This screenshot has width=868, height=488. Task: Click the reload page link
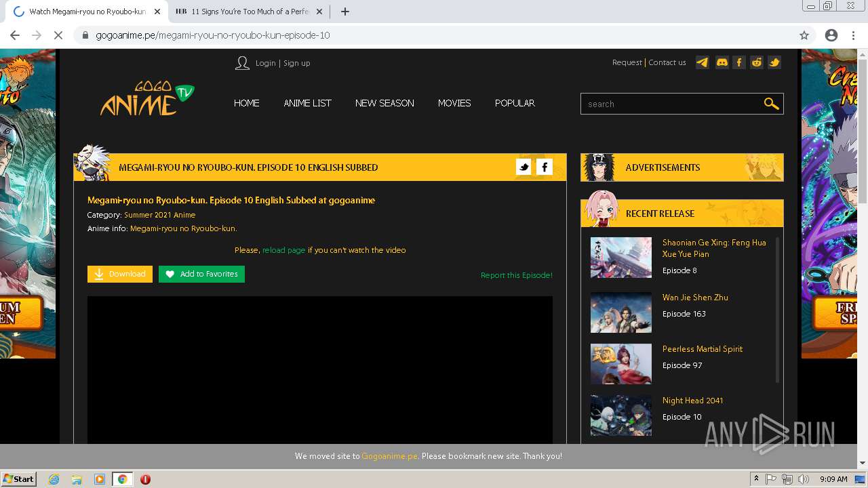click(283, 250)
